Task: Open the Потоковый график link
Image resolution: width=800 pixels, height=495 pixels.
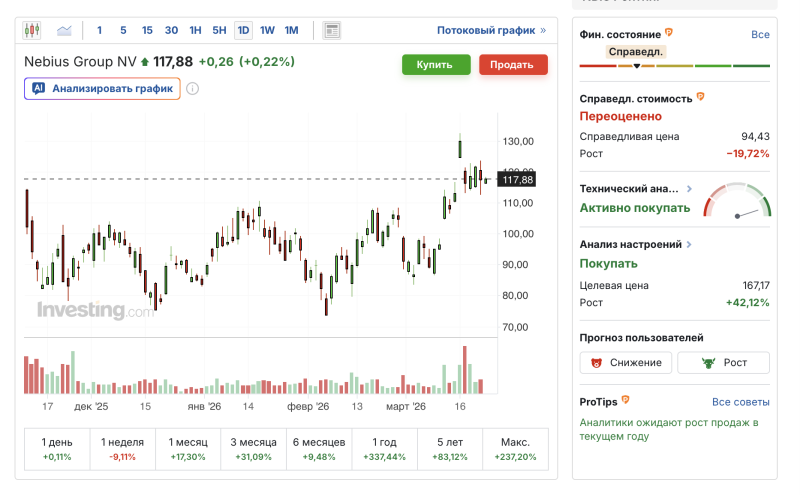Action: coord(486,31)
